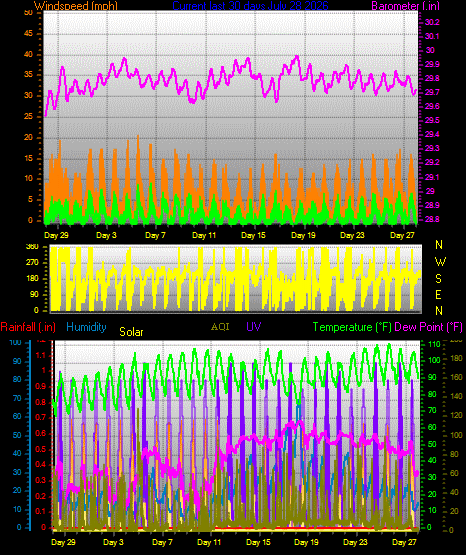The image size is (466, 555).
Task: Click the 30.2 barometer scale value
Action: point(432,22)
